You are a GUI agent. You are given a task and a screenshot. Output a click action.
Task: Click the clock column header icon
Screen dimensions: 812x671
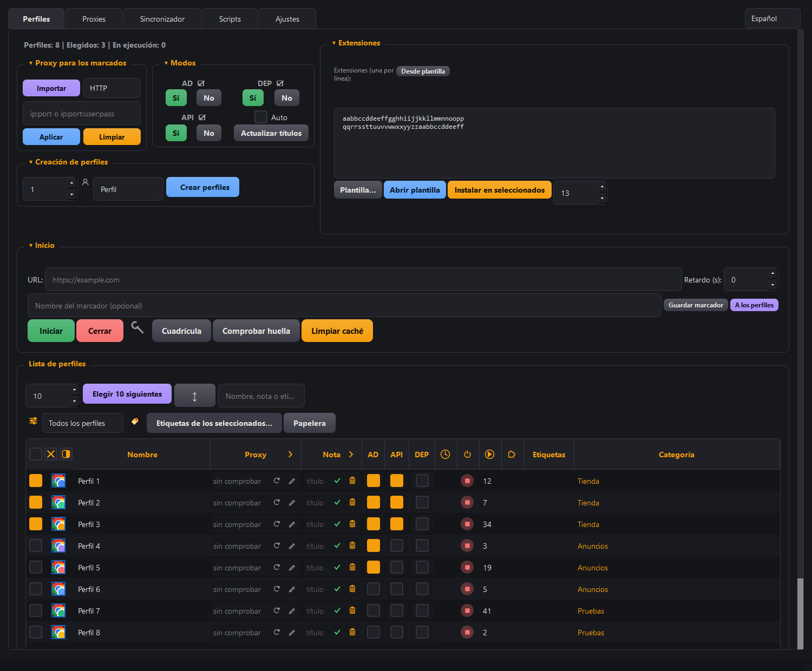pos(445,455)
